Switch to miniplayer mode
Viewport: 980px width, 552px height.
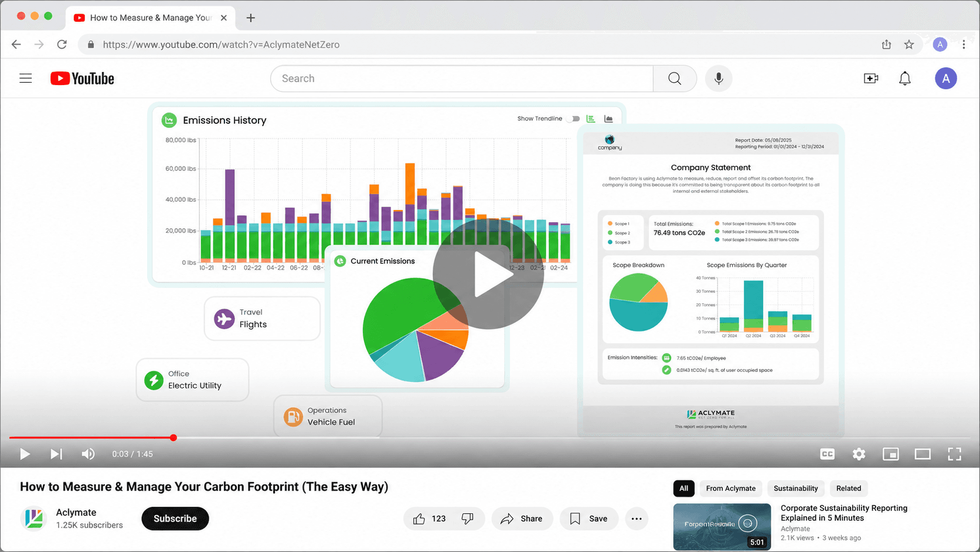[x=891, y=454]
